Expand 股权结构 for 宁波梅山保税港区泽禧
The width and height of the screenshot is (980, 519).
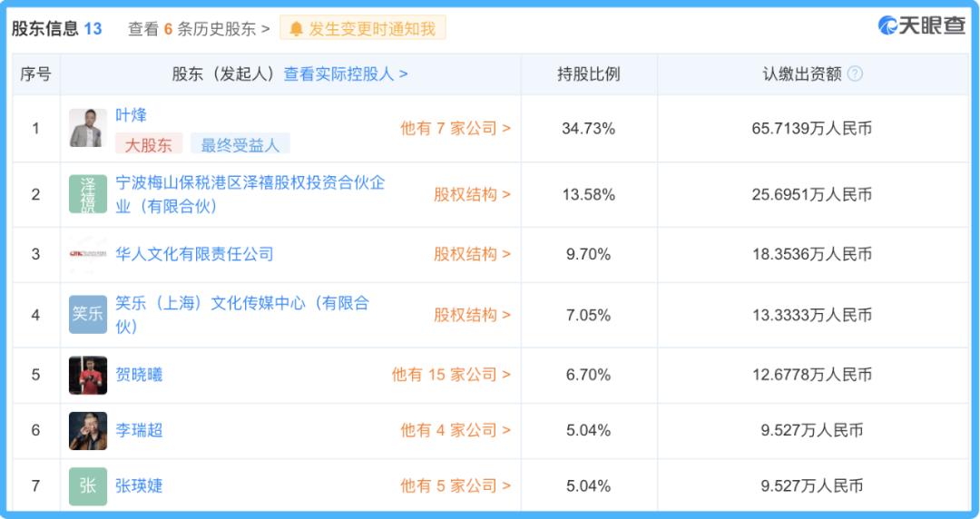(472, 194)
